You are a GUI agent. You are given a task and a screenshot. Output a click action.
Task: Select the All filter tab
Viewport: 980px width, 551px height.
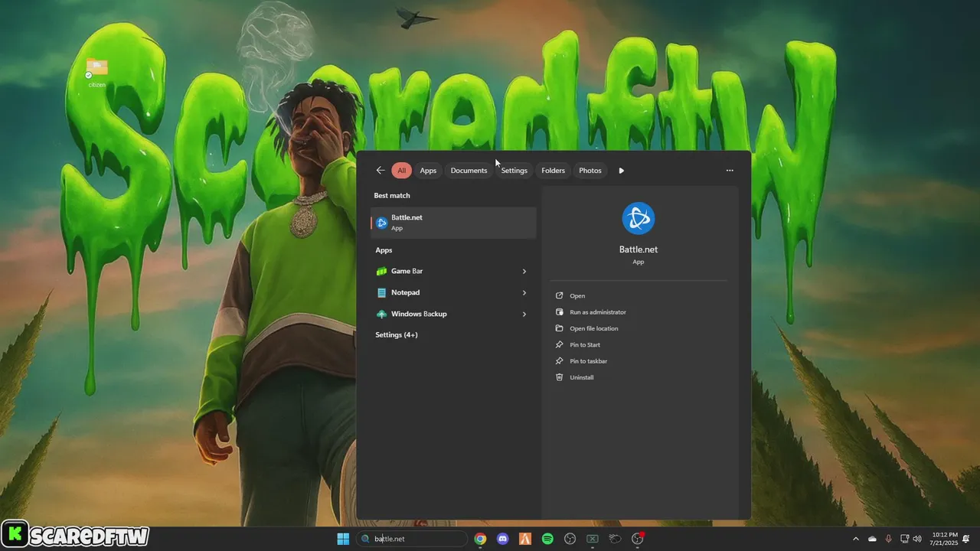point(401,171)
